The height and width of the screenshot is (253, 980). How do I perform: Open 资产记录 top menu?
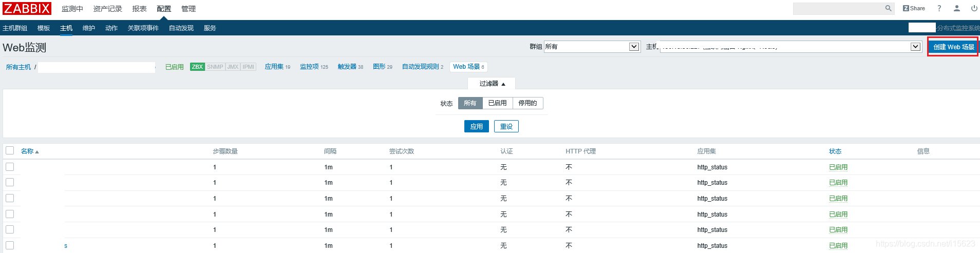(107, 9)
